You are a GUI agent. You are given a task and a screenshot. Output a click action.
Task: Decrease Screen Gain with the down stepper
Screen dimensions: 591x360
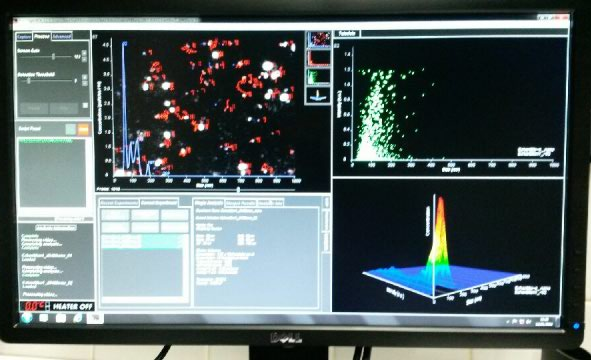[x=84, y=59]
